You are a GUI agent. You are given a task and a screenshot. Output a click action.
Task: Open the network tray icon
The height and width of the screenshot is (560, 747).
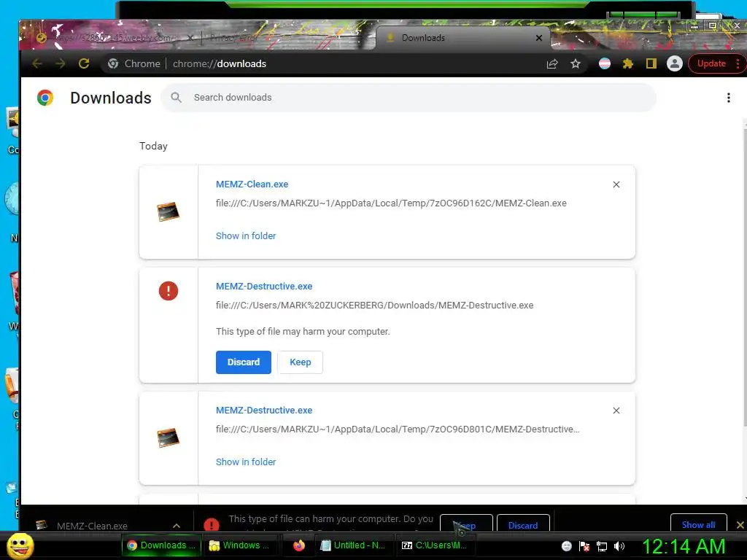[x=602, y=547]
